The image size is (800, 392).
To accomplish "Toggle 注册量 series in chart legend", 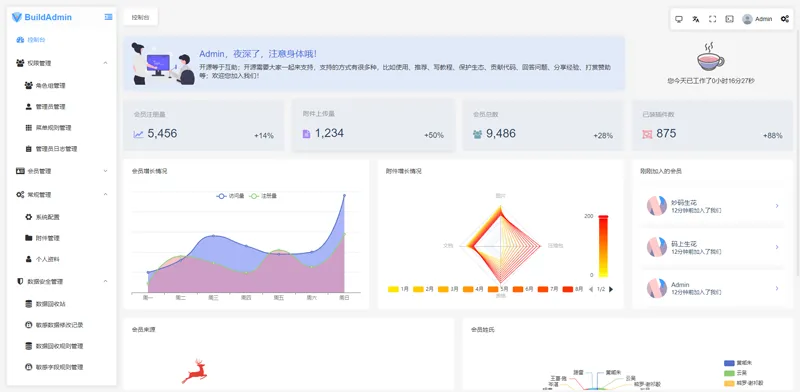I will pyautogui.click(x=263, y=196).
